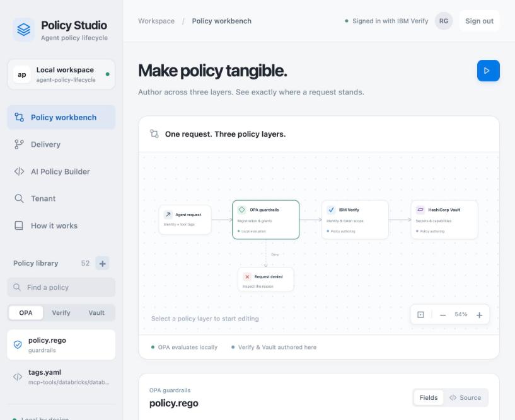
Task: Click the Policy library count 52
Action: [x=85, y=263]
